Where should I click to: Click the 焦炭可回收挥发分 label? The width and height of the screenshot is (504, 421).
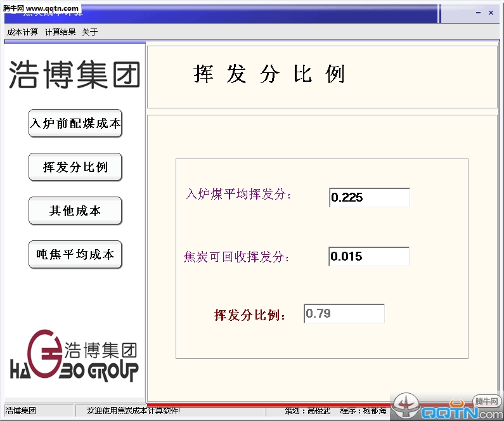coord(237,257)
